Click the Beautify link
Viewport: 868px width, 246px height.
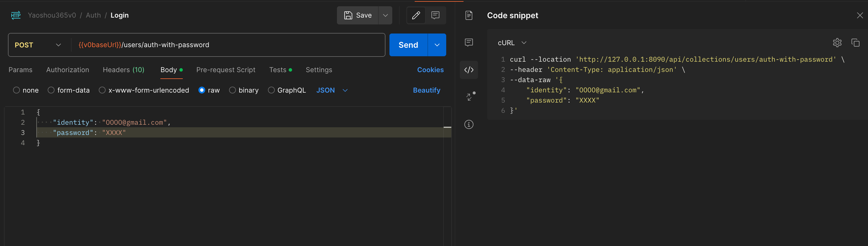click(x=427, y=90)
